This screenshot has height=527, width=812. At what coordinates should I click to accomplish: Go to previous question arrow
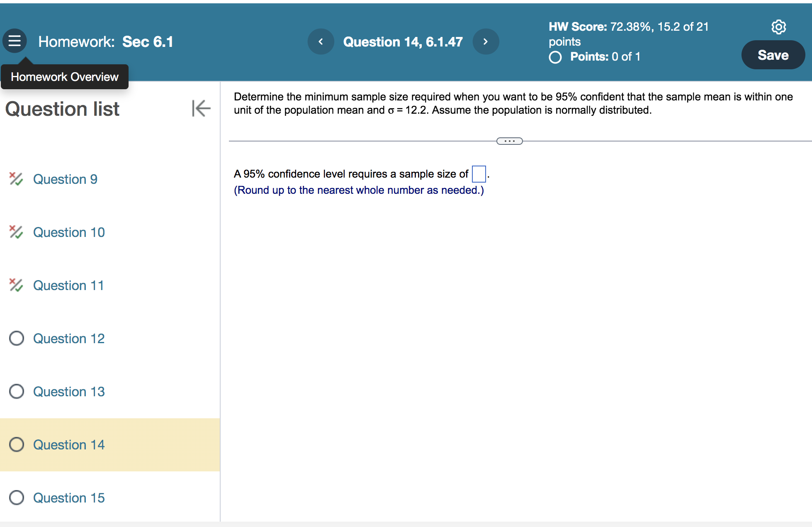(321, 41)
